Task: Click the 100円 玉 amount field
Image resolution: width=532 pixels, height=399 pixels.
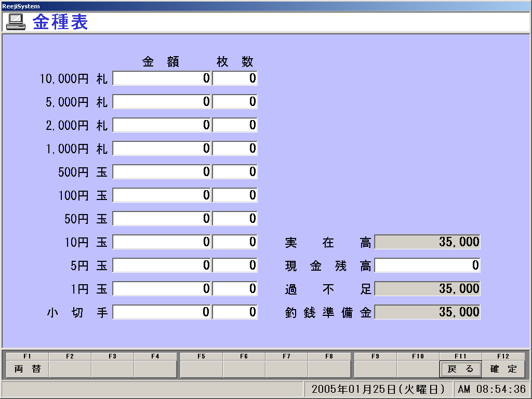Action: click(x=162, y=195)
